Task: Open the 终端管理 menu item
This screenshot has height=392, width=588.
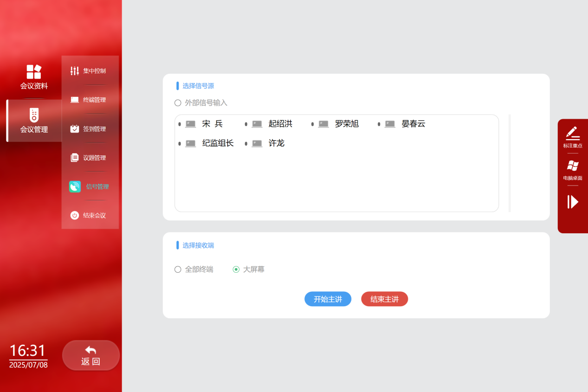Action: coord(90,100)
